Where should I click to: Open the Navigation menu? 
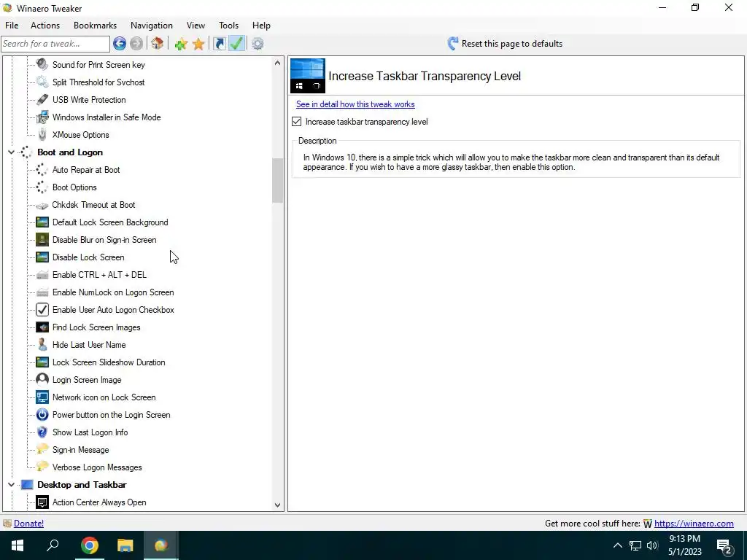[152, 26]
